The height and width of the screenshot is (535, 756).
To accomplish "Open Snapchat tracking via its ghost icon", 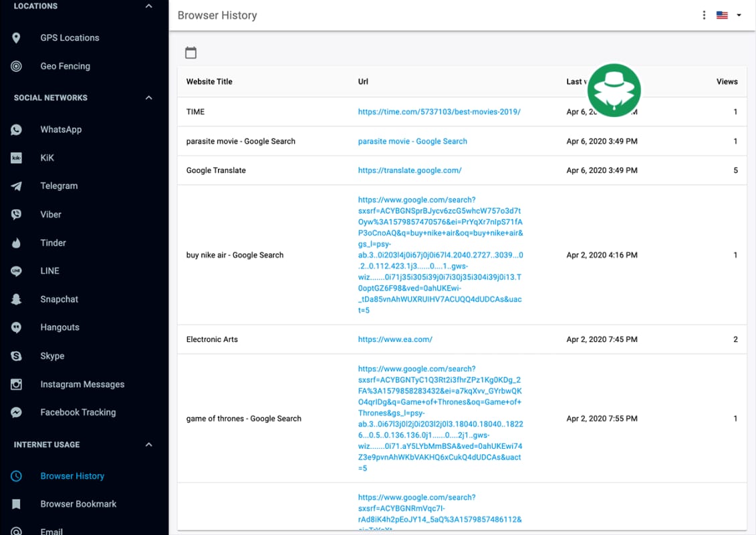I will [16, 299].
